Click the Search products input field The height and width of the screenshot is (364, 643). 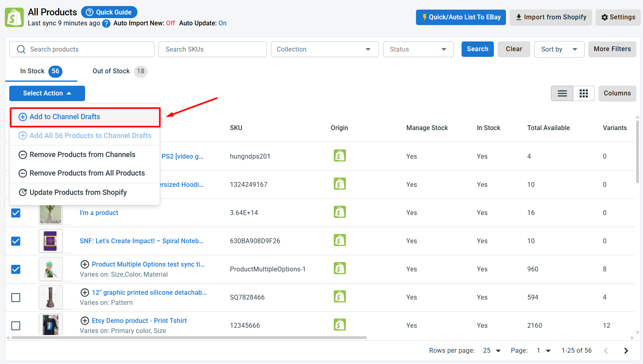pos(82,49)
